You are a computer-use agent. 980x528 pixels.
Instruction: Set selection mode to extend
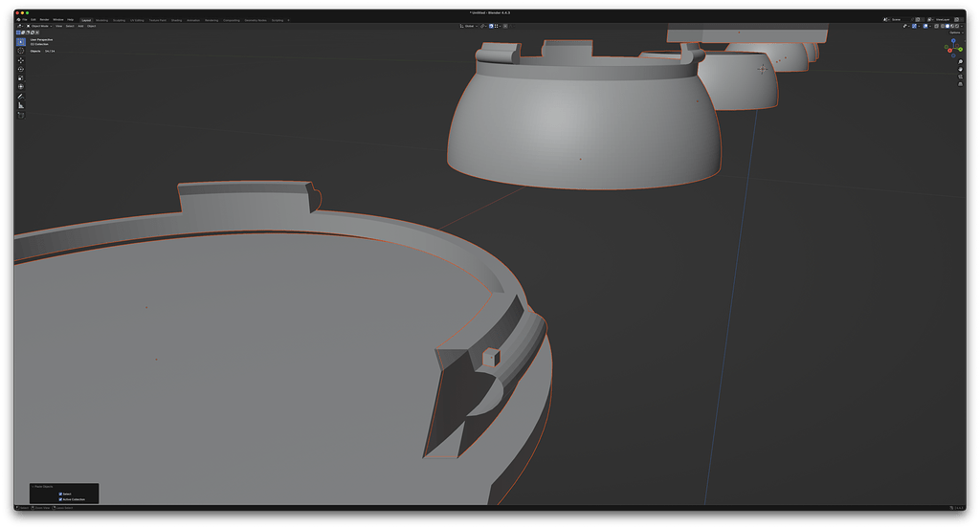(x=23, y=32)
